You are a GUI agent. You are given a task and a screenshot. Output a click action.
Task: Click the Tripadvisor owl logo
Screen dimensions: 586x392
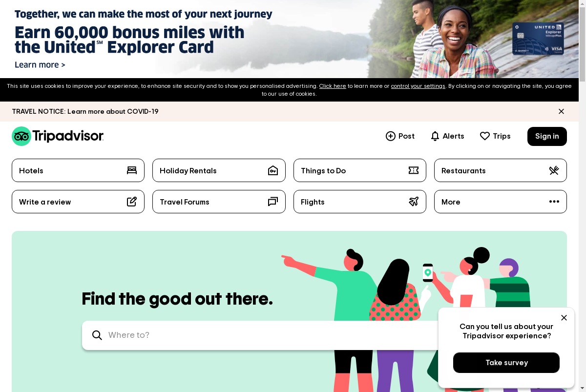(x=21, y=136)
